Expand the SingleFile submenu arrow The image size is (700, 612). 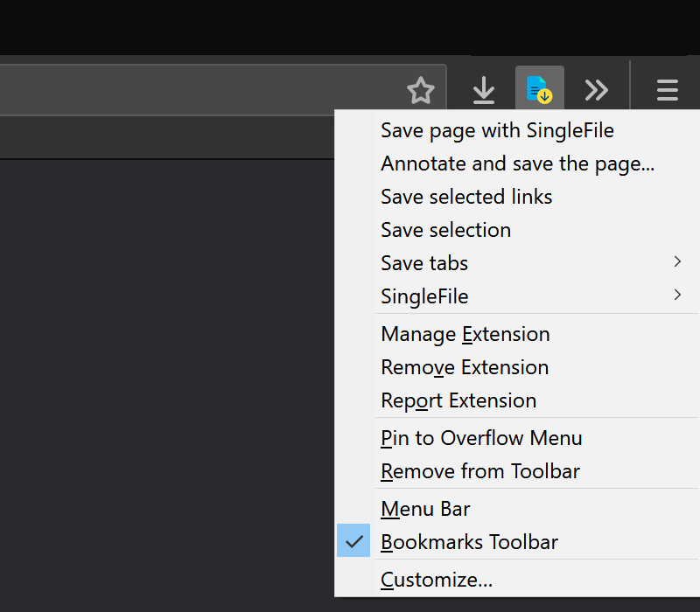pyautogui.click(x=678, y=296)
